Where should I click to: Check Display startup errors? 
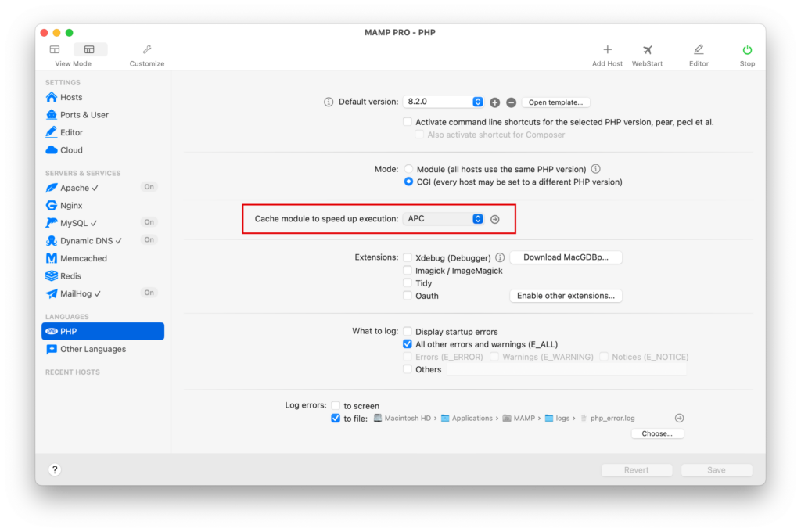(x=407, y=331)
